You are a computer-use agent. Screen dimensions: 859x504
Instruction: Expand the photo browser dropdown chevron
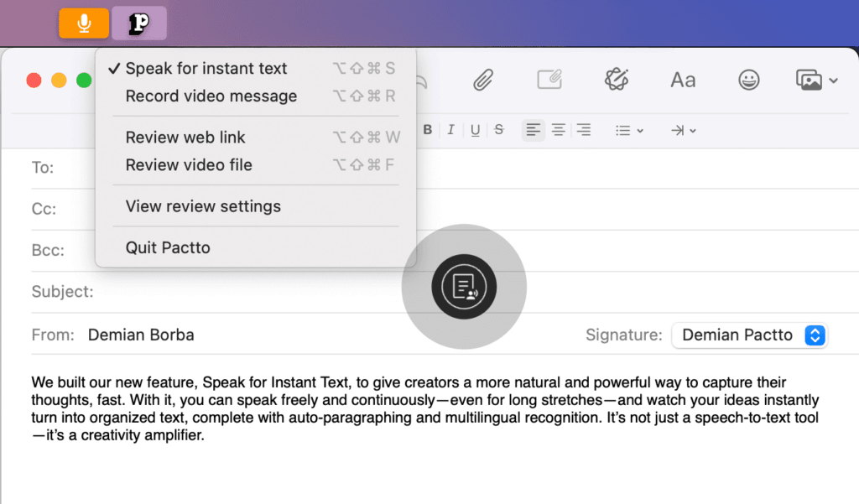point(833,81)
